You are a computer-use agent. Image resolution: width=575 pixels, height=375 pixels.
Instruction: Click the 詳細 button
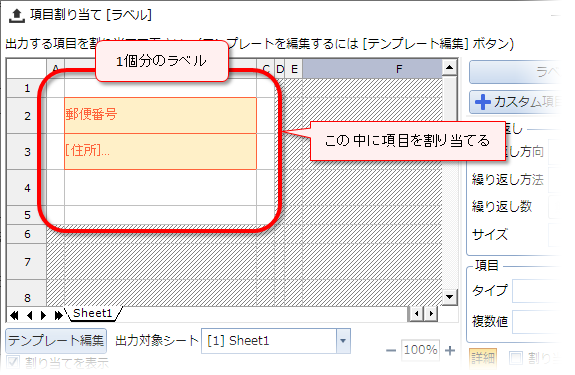coord(483,358)
